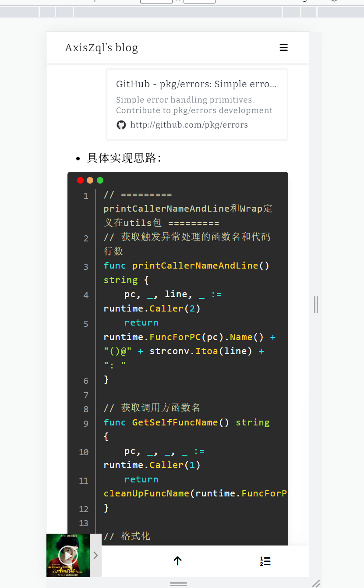This screenshot has height=588, width=364.
Task: Click the right-side drawer handle
Action: [316, 305]
